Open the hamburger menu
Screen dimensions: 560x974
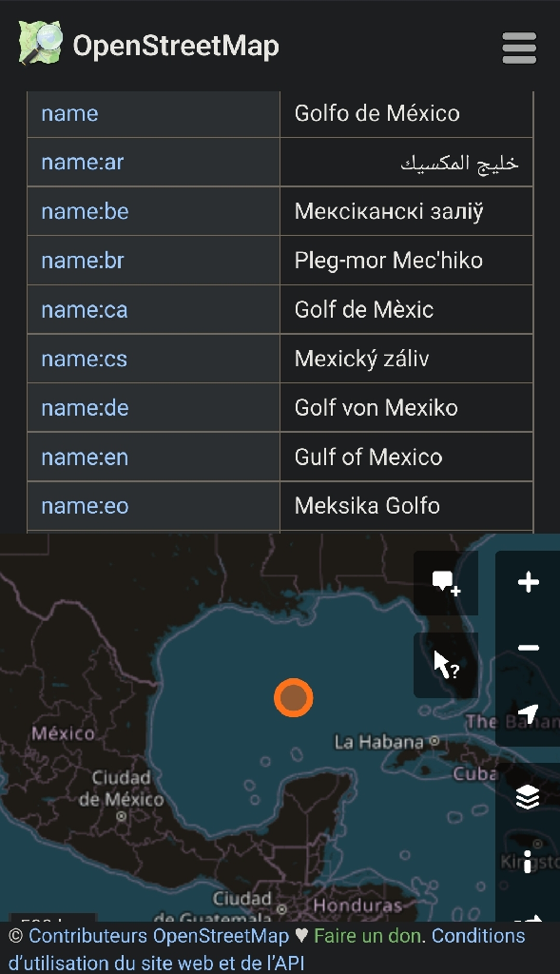click(519, 48)
